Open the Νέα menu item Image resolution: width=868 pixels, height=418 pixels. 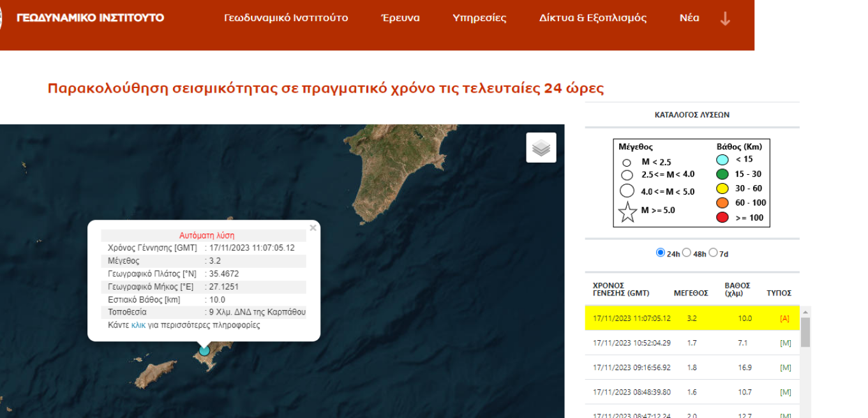pyautogui.click(x=689, y=18)
